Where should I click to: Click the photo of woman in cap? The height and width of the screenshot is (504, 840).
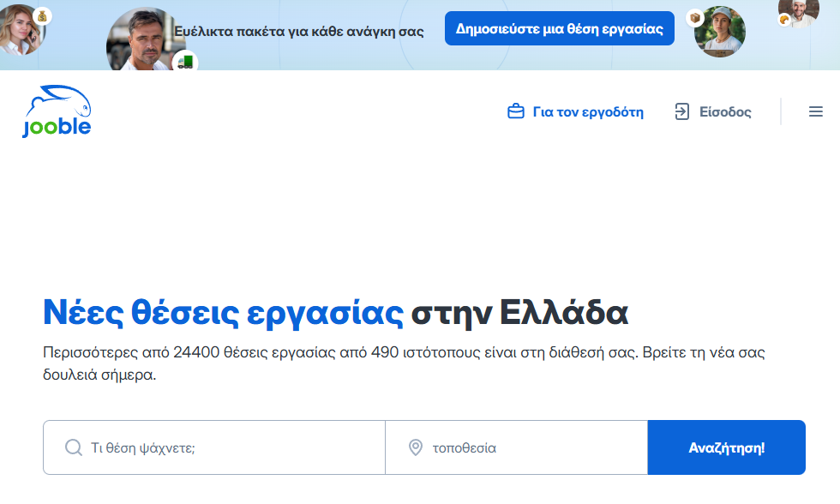[x=719, y=32]
